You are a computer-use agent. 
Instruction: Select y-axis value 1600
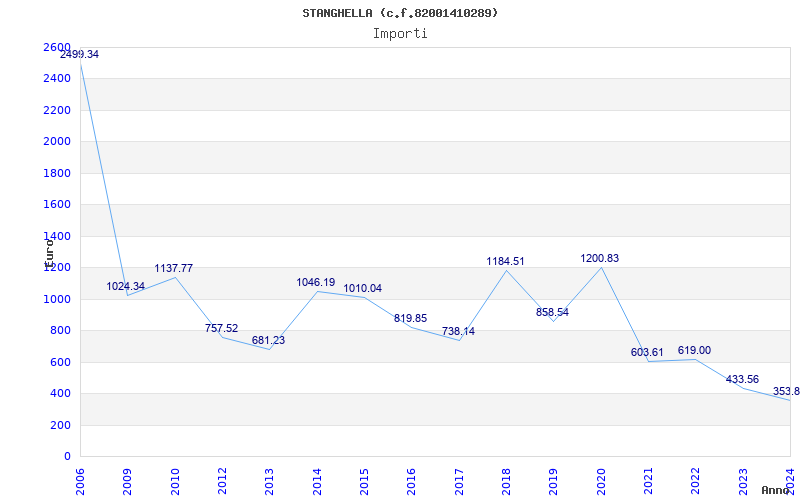pos(57,205)
